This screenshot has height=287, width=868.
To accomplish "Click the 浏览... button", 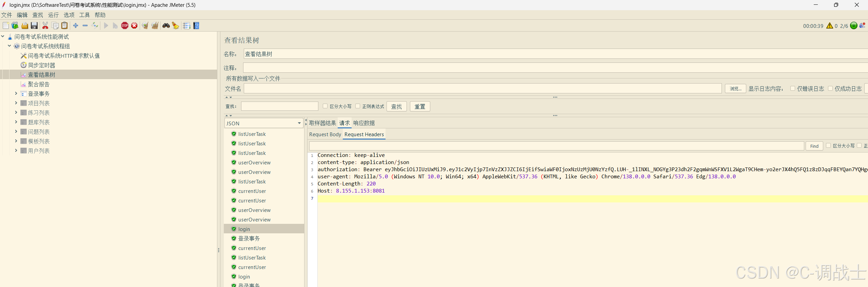I will [735, 89].
